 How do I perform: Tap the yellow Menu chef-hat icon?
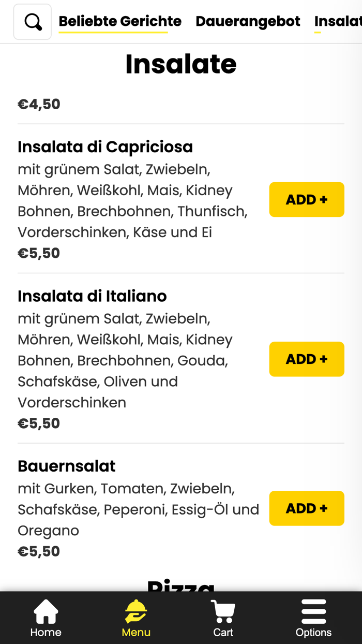tap(135, 618)
